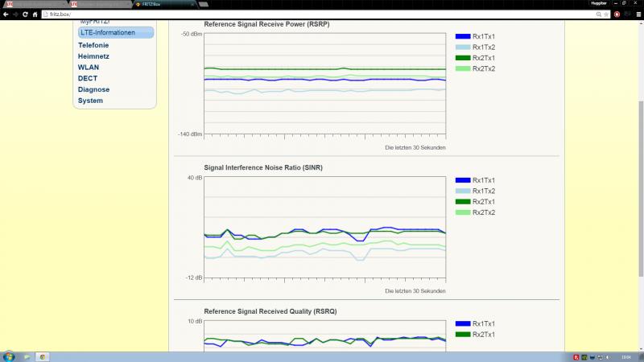Open the Chrome hamburger menu
644x362 pixels.
(638, 14)
